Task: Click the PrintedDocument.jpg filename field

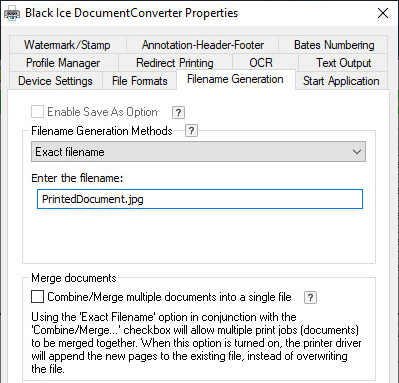Action: tap(200, 199)
